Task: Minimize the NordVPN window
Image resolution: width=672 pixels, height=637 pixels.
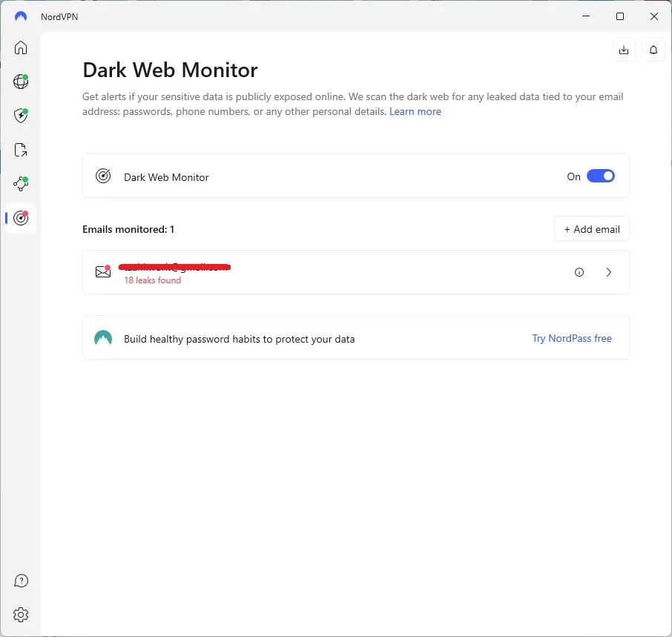Action: tap(586, 16)
